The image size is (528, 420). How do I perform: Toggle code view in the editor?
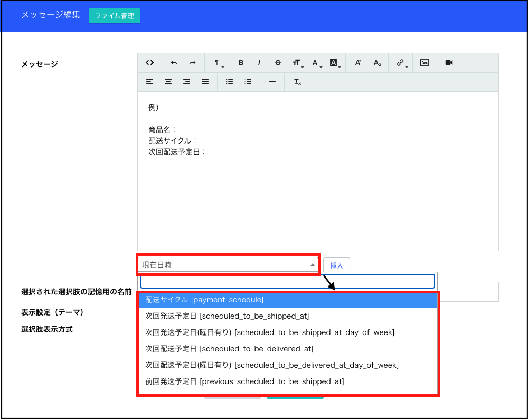(x=149, y=63)
